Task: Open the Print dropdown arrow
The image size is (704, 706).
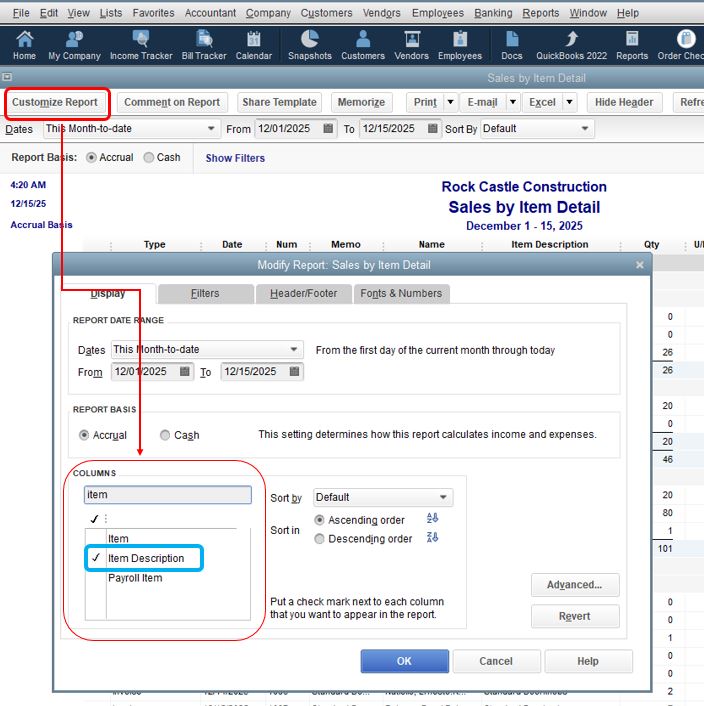Action: 451,102
